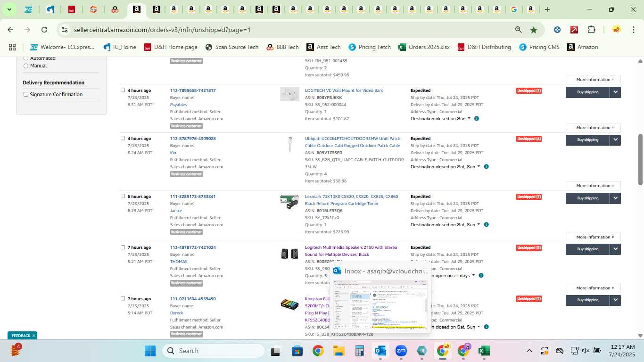Click the LOGITECH VC Wall Mount product thumbnail
644x362 pixels.
tap(289, 94)
